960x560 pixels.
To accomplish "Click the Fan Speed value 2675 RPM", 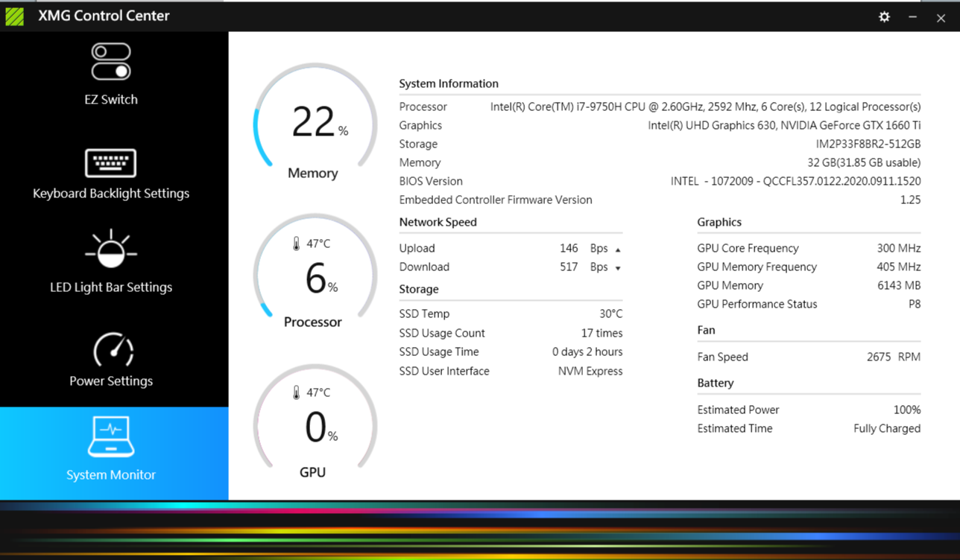I will click(894, 357).
